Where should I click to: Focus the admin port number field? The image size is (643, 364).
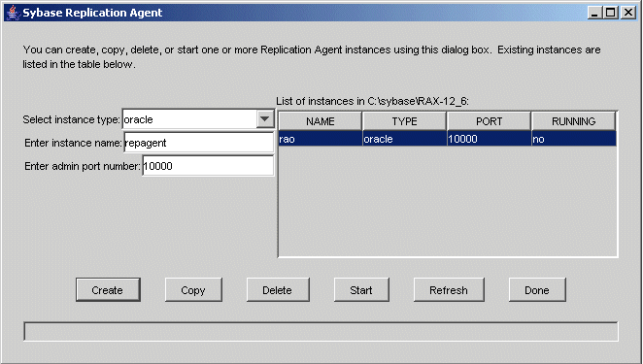(x=208, y=166)
